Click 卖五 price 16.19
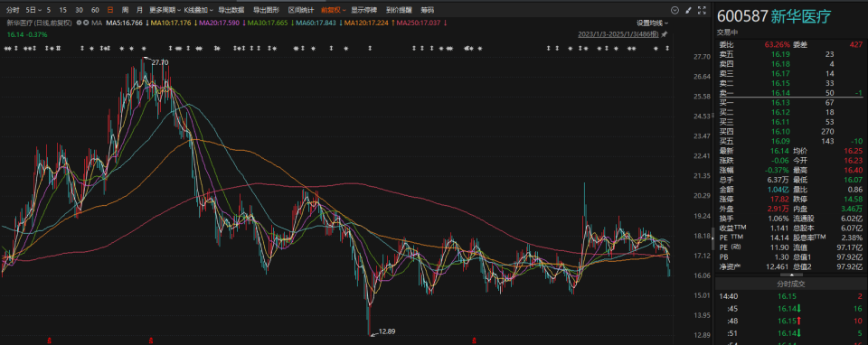This screenshot has width=868, height=345. point(781,54)
